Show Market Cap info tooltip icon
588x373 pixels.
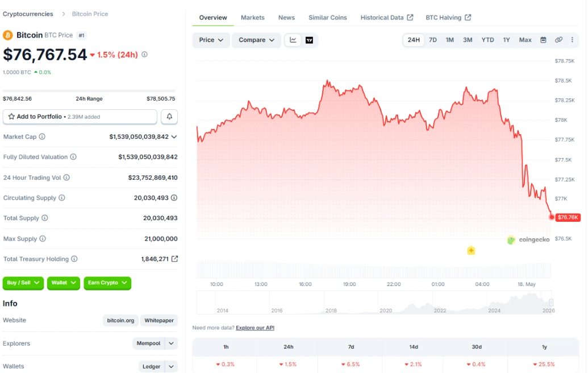point(42,136)
